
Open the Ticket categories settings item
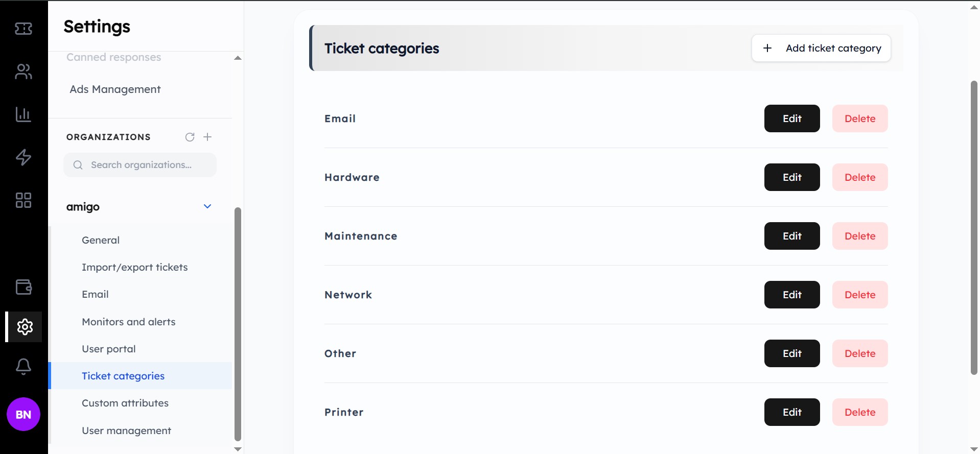coord(123,376)
